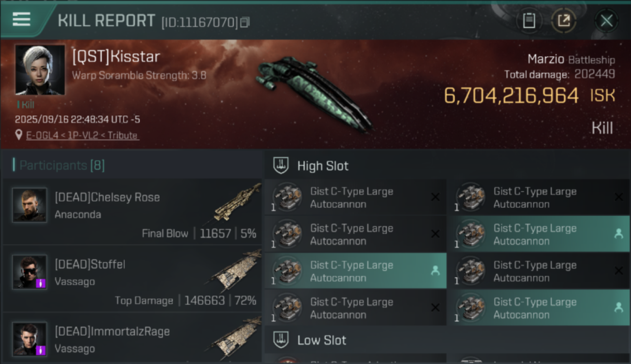The width and height of the screenshot is (631, 364).
Task: Close the Kill Report window
Action: (x=606, y=21)
